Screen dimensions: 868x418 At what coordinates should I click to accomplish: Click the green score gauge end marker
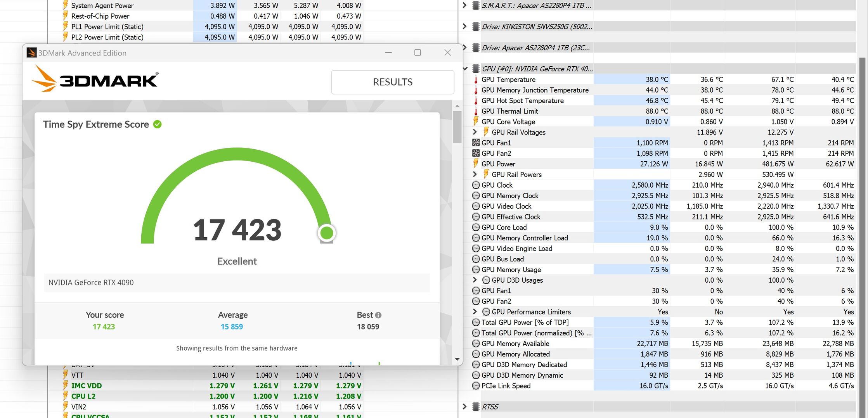click(327, 233)
